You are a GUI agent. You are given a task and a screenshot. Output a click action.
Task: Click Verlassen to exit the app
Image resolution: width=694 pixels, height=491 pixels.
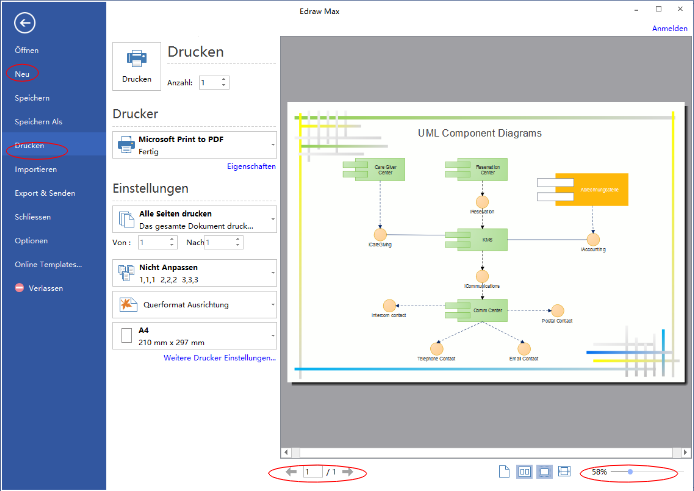click(46, 288)
